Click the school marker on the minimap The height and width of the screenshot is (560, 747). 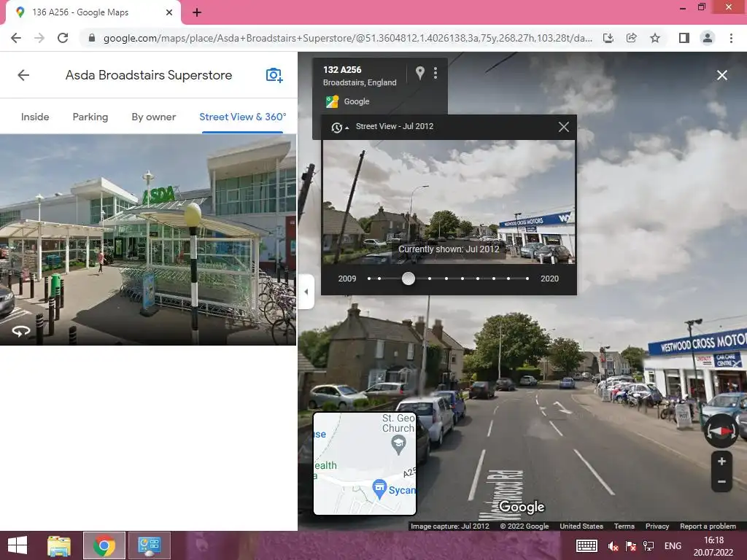(398, 444)
